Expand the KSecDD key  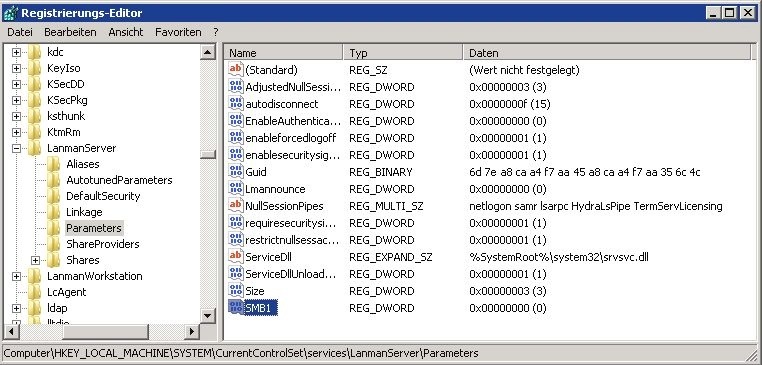point(17,84)
